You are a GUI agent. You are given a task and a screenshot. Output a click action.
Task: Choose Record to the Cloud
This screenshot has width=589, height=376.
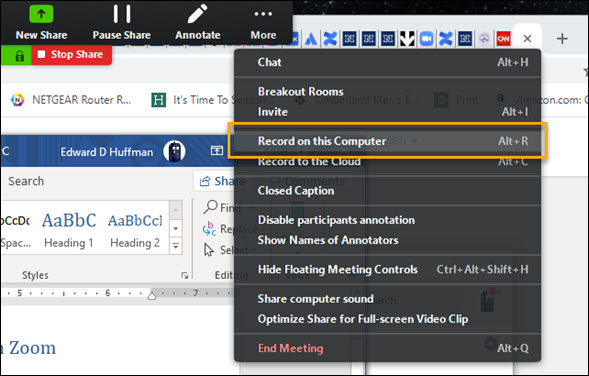[x=387, y=162]
